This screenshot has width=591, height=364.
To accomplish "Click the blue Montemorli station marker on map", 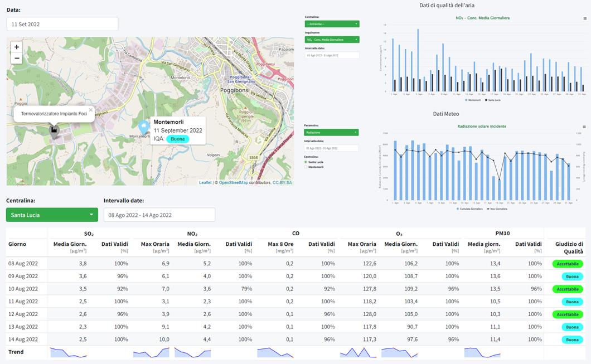I will (x=143, y=127).
